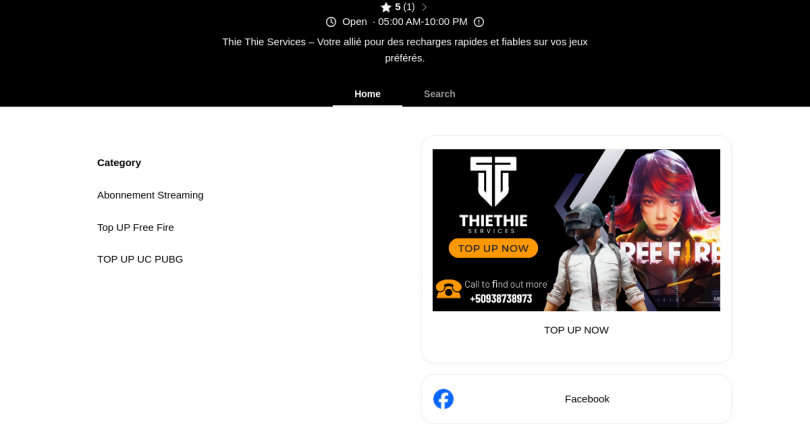Click the ThieThie shield logo in banner
810x424 pixels.
[493, 181]
